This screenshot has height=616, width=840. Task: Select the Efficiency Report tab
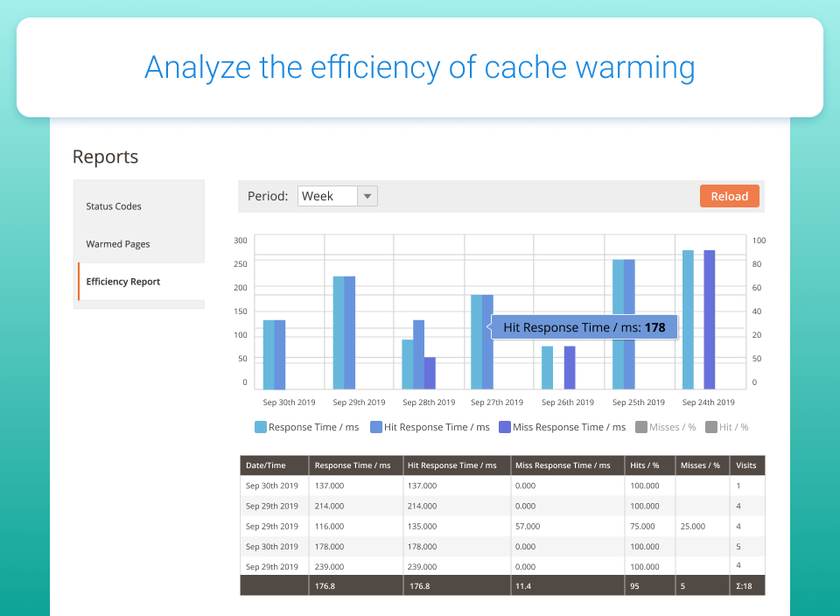122,282
